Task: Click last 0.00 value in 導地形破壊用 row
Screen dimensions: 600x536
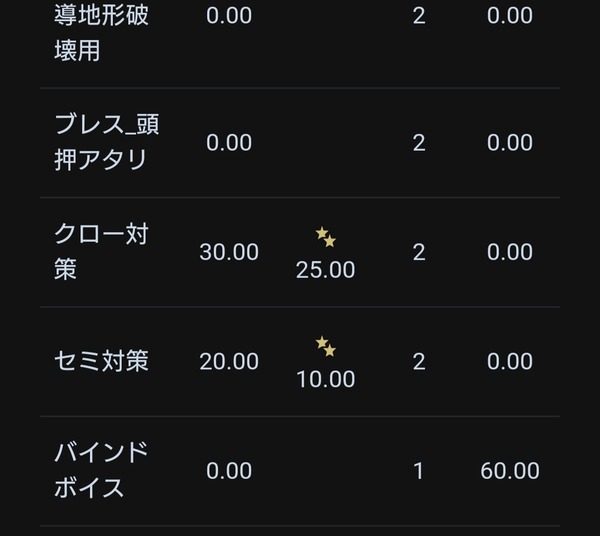Action: tap(510, 16)
